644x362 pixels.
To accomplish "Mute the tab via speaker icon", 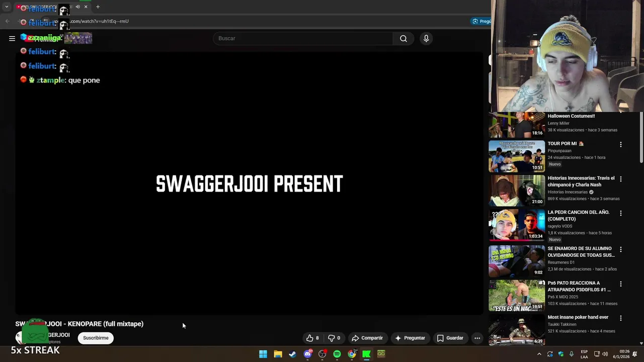I will (x=77, y=7).
